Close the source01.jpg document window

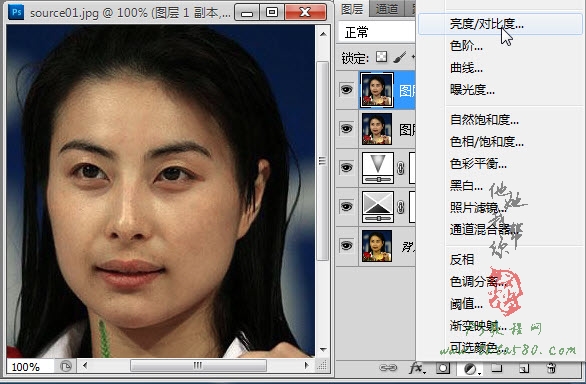coord(305,12)
